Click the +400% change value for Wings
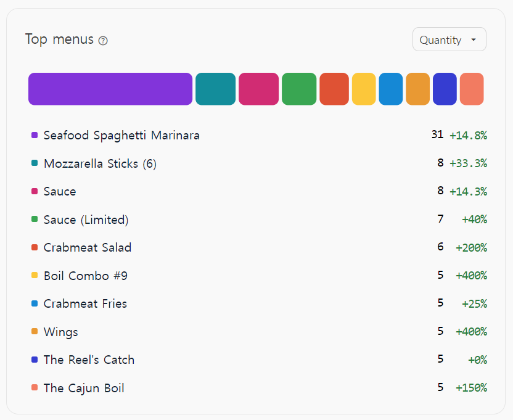The height and width of the screenshot is (420, 513). [471, 332]
